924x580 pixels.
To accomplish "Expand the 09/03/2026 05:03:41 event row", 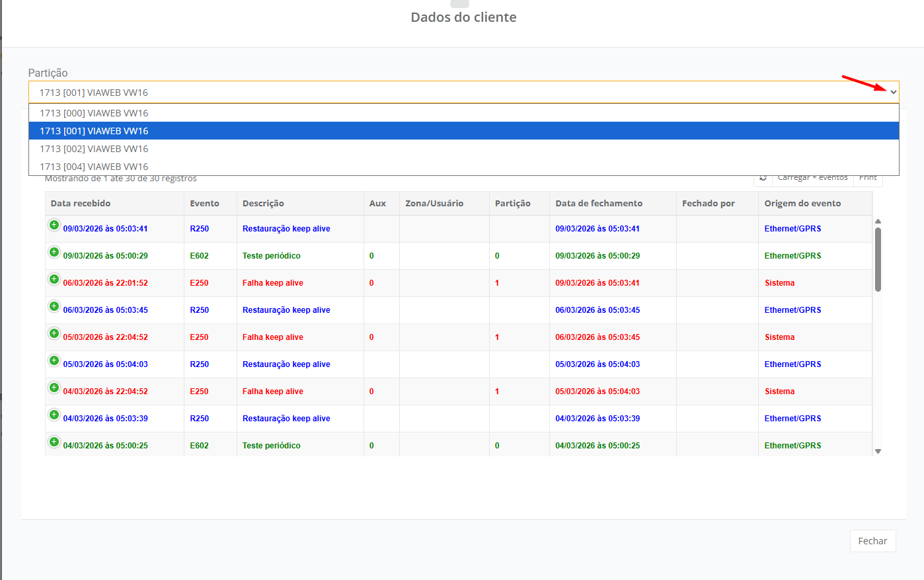I will [x=54, y=226].
